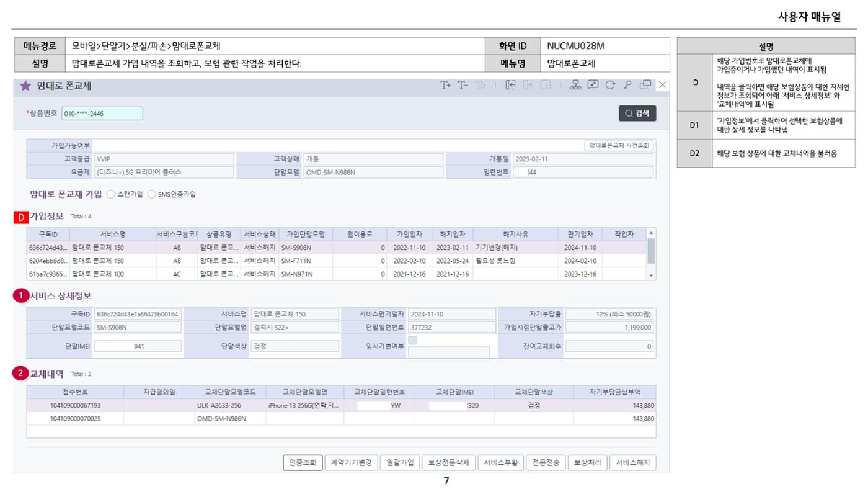Click the 잔여교체회수 field
Viewport: 868px width, 489px height.
(x=609, y=346)
